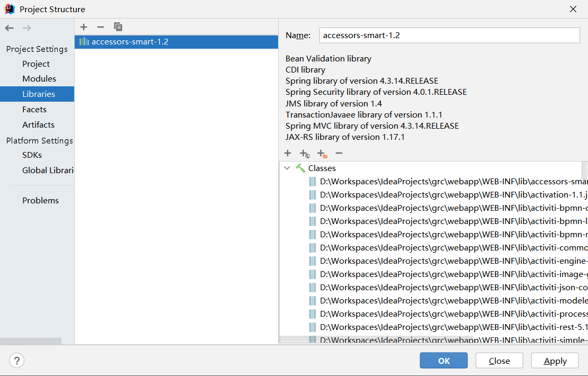Remove the selected library

click(x=101, y=27)
